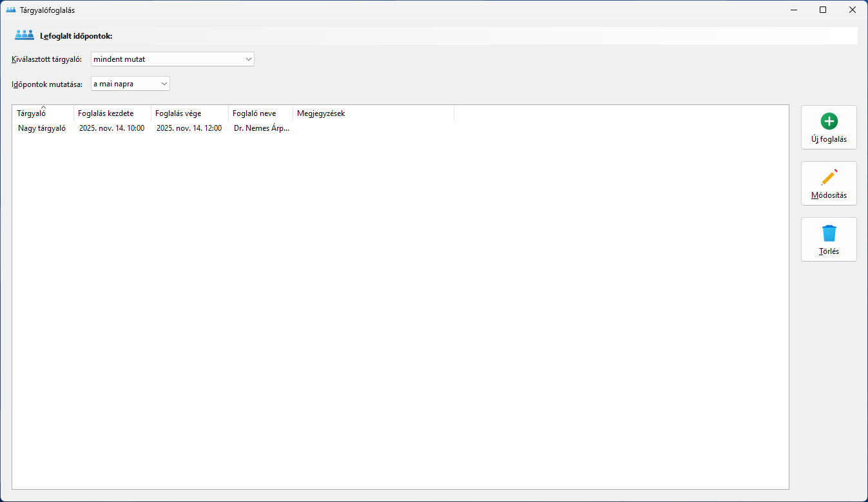The width and height of the screenshot is (868, 502).
Task: Select the Nagy tárgyaló booking row
Action: pyautogui.click(x=42, y=128)
